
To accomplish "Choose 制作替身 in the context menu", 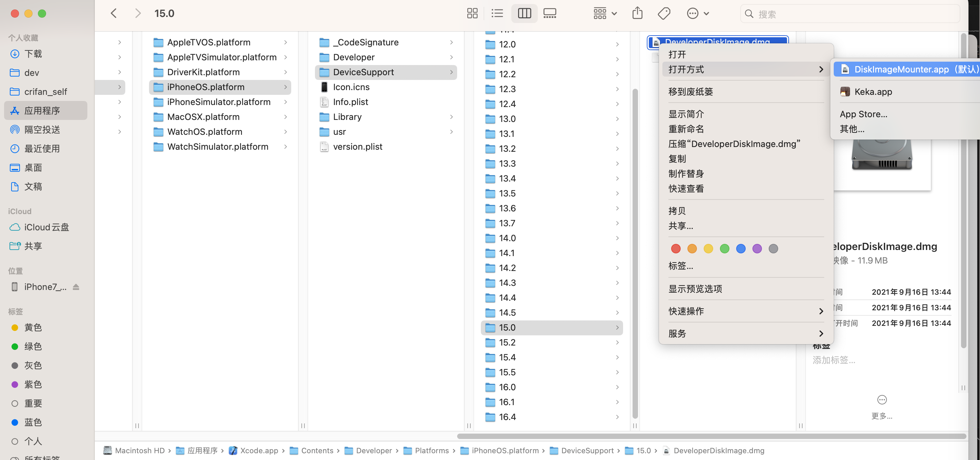I will click(x=746, y=174).
